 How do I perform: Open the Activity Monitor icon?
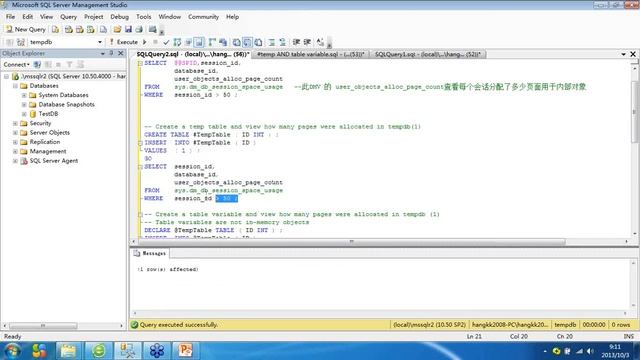click(x=153, y=29)
